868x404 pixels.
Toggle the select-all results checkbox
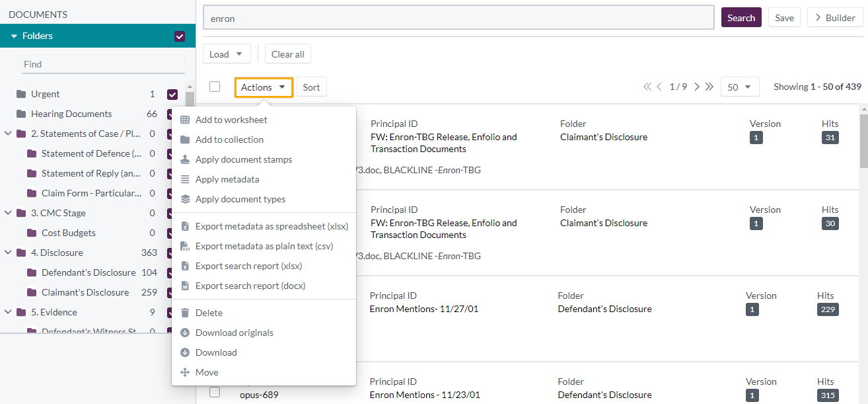[215, 87]
